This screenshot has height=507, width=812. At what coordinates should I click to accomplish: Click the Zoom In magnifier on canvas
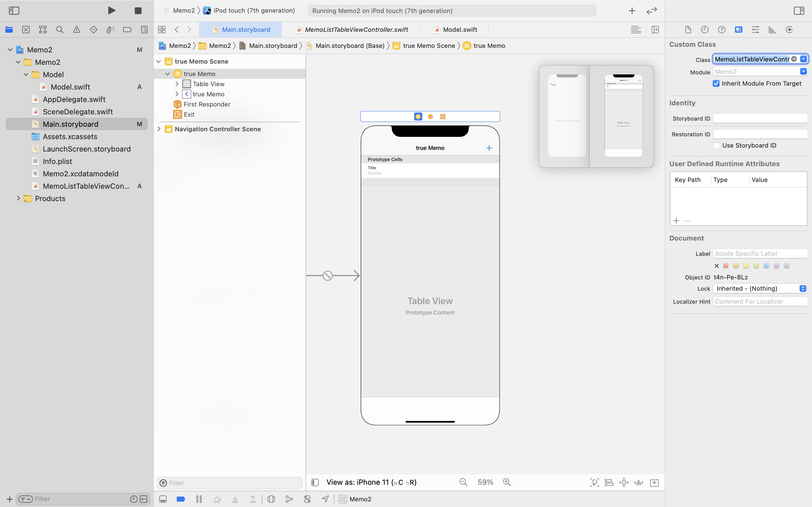[507, 482]
